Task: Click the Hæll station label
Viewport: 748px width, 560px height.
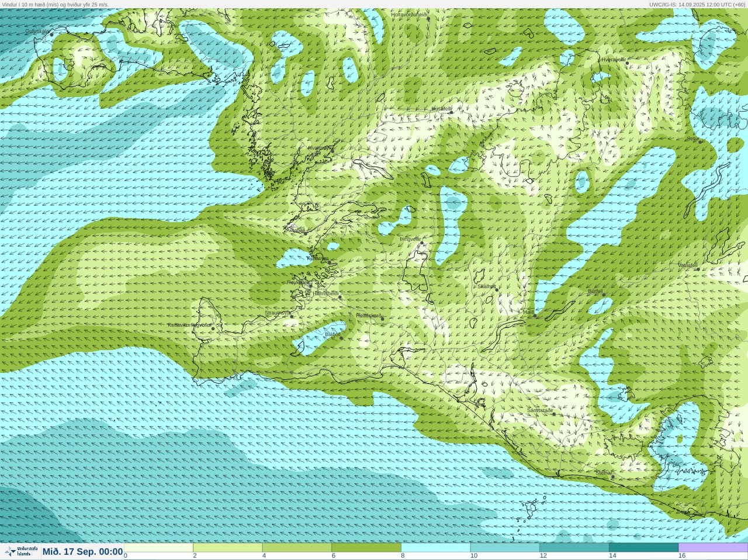Action: tap(528, 312)
